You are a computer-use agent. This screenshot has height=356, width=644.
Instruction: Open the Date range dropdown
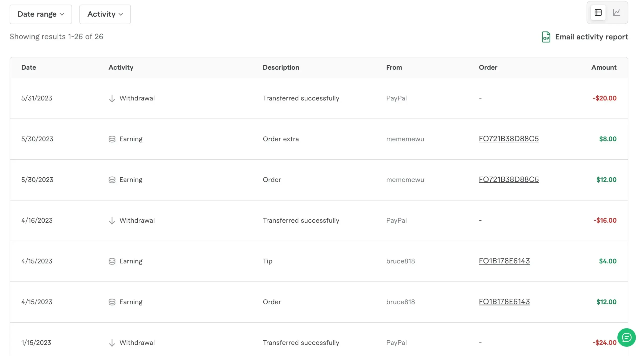point(41,14)
